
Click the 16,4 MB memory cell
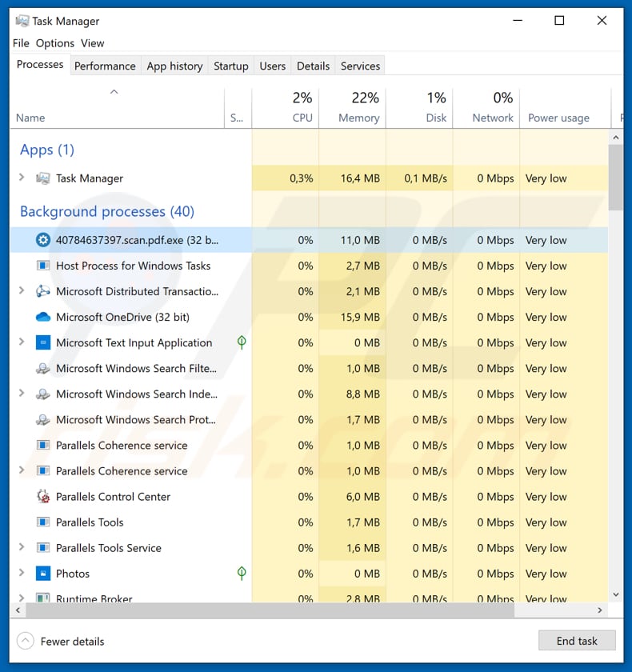[352, 178]
